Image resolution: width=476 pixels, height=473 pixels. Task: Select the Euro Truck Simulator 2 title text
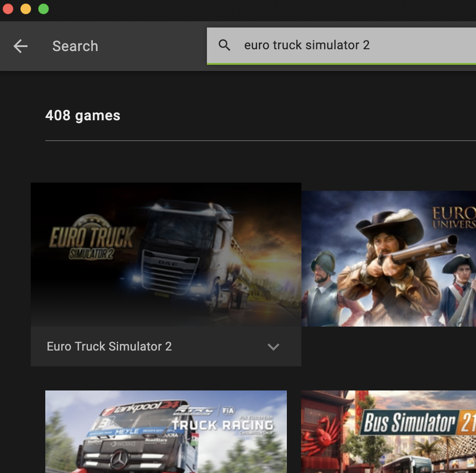click(109, 347)
